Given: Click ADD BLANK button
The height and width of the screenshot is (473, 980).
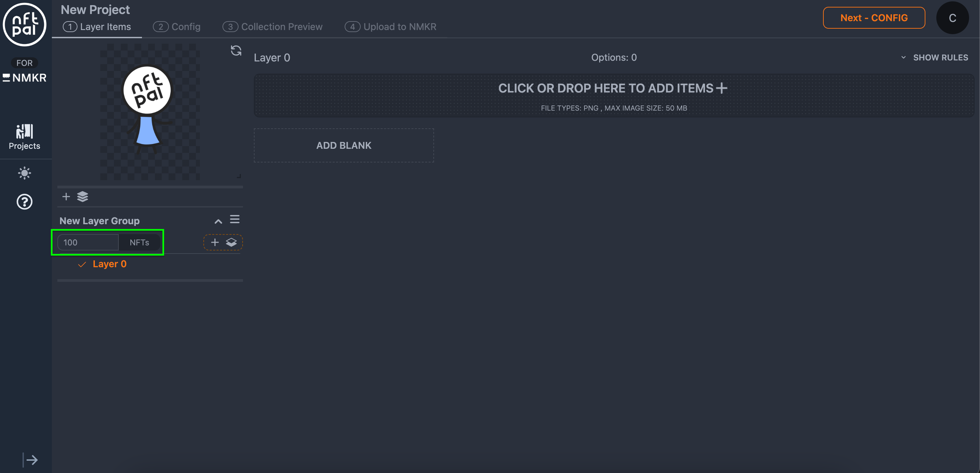Looking at the screenshot, I should coord(344,145).
